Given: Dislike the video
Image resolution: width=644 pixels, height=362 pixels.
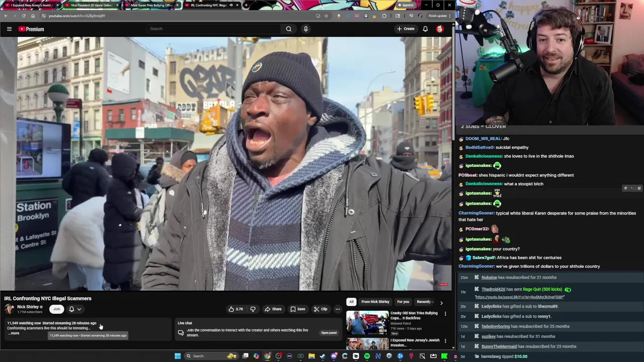Looking at the screenshot, I should pyautogui.click(x=253, y=309).
